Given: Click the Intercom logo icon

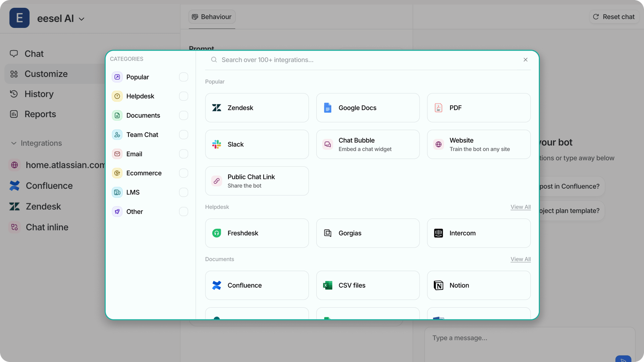Looking at the screenshot, I should (x=438, y=233).
